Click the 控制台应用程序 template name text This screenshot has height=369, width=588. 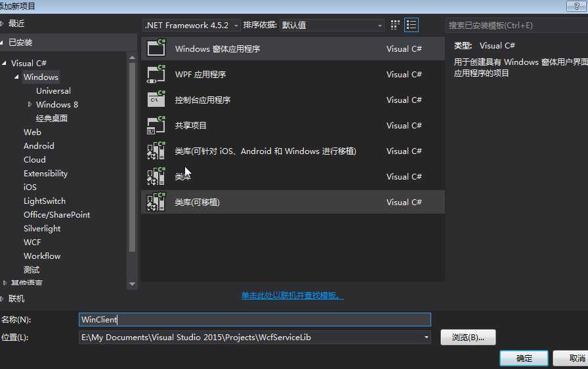pos(203,100)
